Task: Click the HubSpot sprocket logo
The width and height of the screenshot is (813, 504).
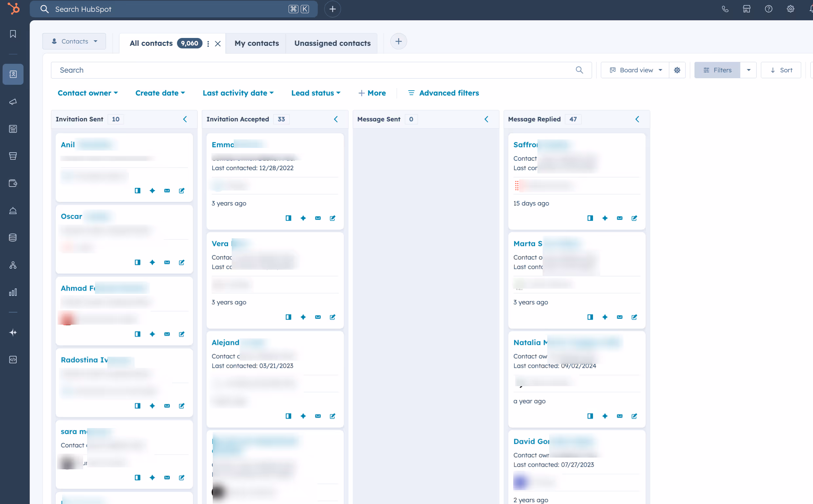Action: coord(14,9)
